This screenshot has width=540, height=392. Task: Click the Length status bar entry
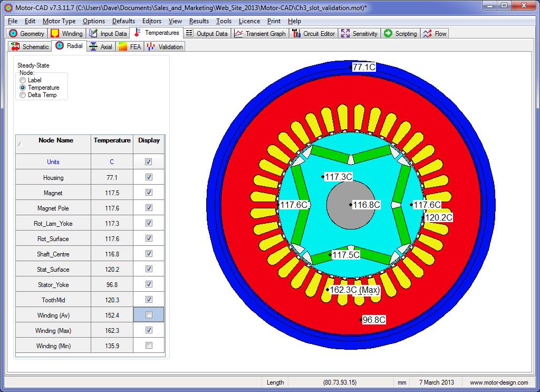coord(275,383)
